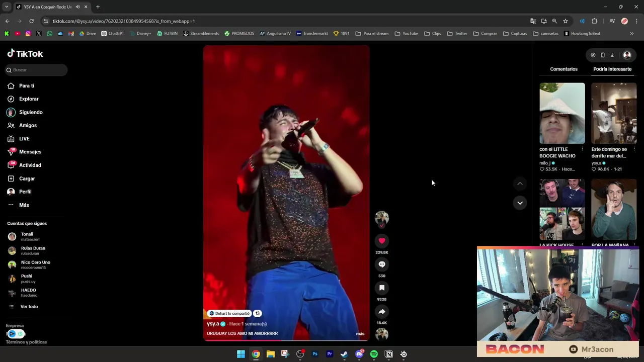
Task: Open Steam from the taskbar
Action: click(x=344, y=354)
